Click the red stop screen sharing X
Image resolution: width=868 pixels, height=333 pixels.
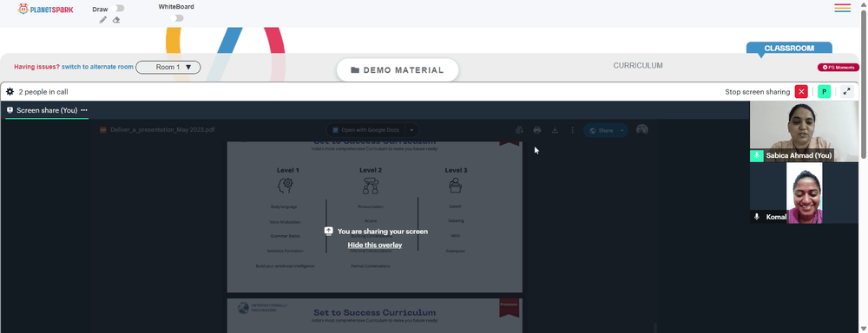tap(801, 92)
